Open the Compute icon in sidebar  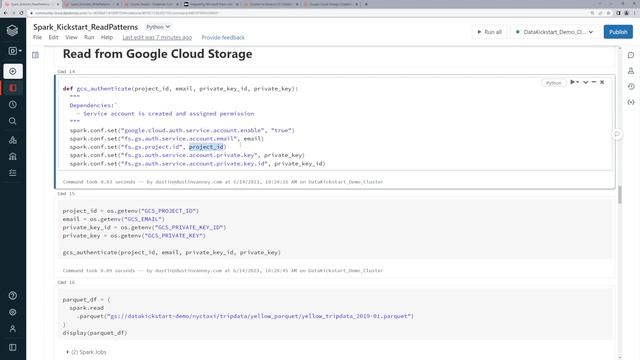13,156
